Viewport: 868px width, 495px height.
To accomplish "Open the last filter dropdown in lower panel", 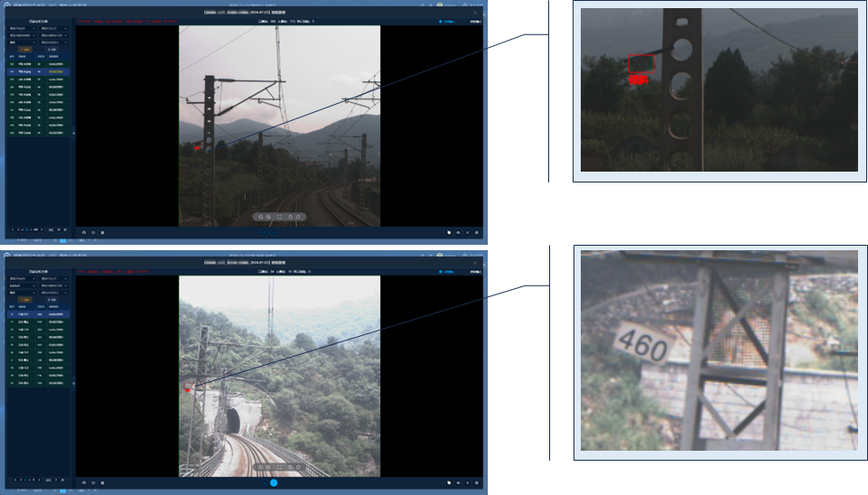I will tap(53, 292).
